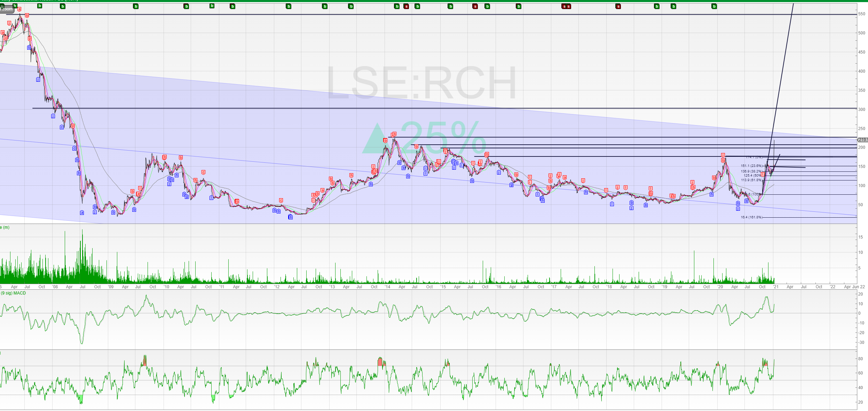Click the only red sell marker in 2018
The image size is (868, 411).
(x=618, y=6)
